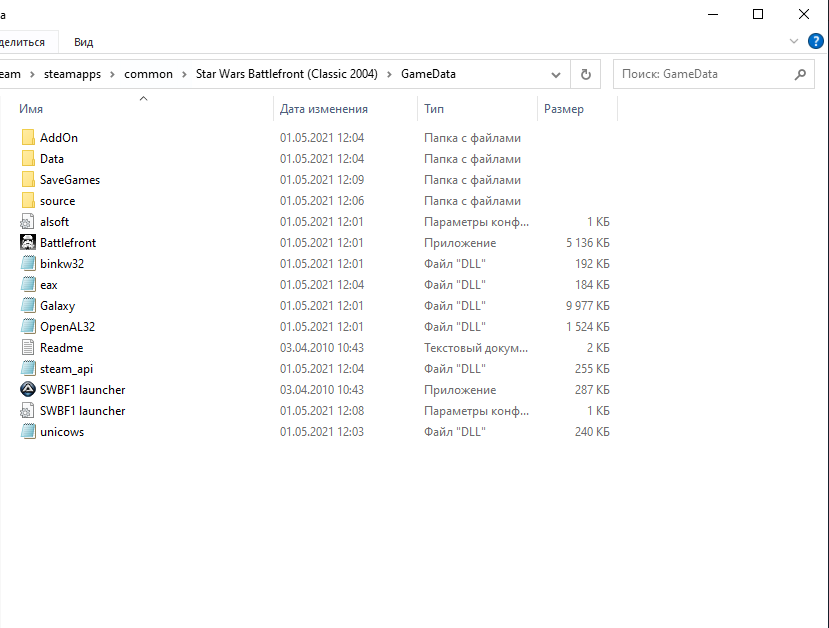Open the Поделиться ribbon tab
Screen dimensions: 829x628
click(x=22, y=42)
